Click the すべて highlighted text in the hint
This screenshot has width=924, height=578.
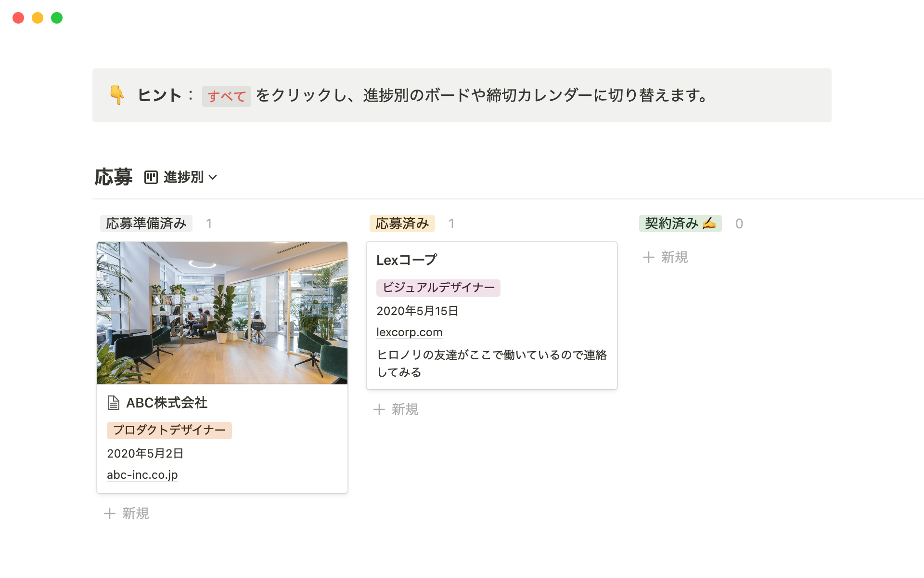226,96
